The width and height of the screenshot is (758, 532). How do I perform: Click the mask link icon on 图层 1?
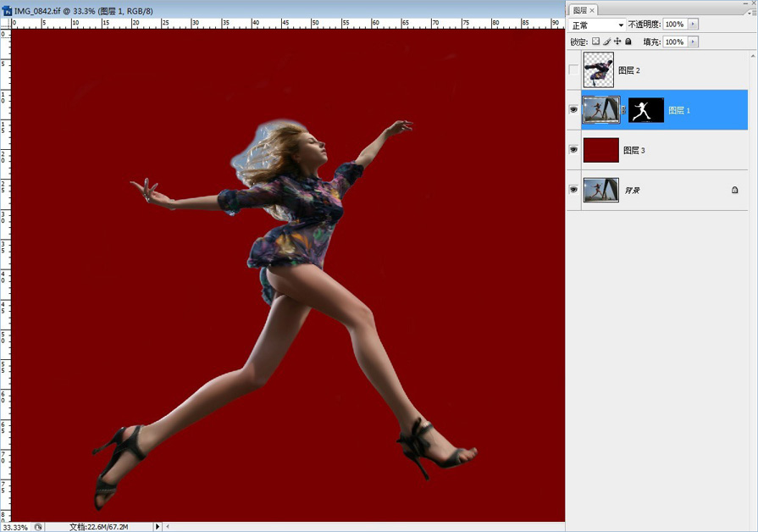coord(624,110)
